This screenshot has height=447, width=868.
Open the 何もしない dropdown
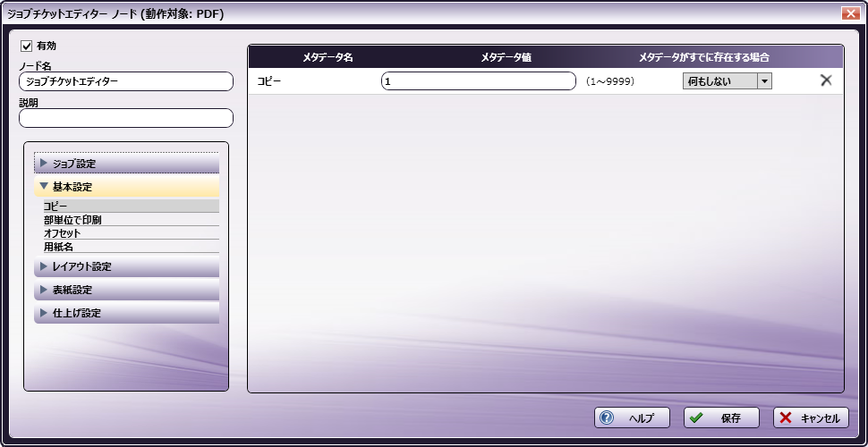(x=727, y=80)
